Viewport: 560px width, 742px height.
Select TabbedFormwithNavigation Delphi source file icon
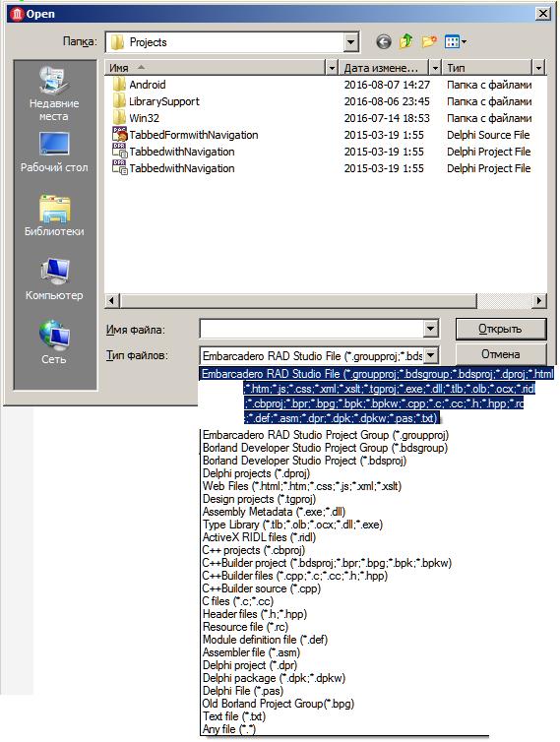(119, 135)
